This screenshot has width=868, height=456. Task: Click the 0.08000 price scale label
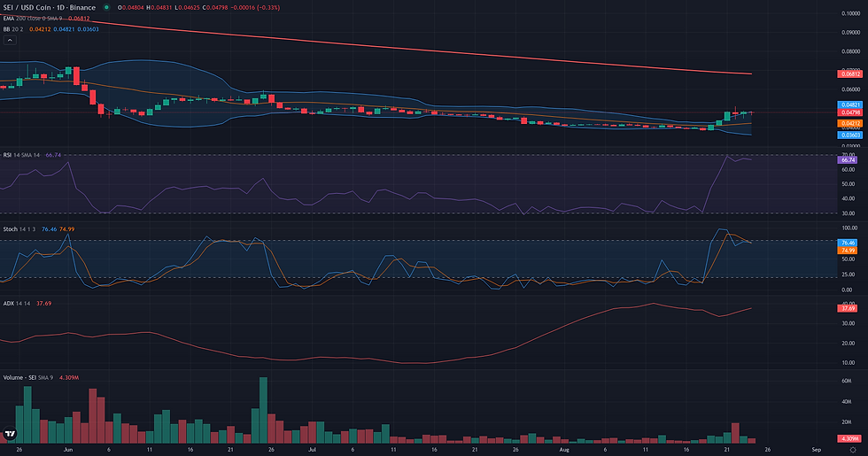(x=850, y=52)
